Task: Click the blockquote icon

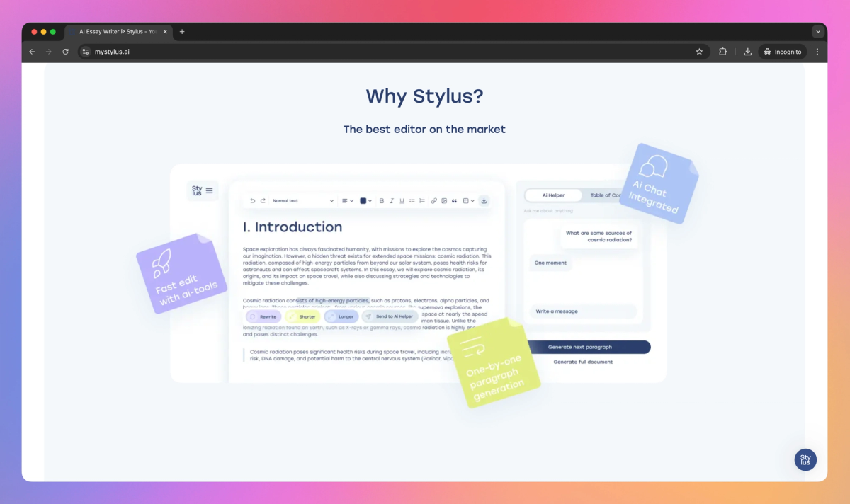Action: (454, 201)
